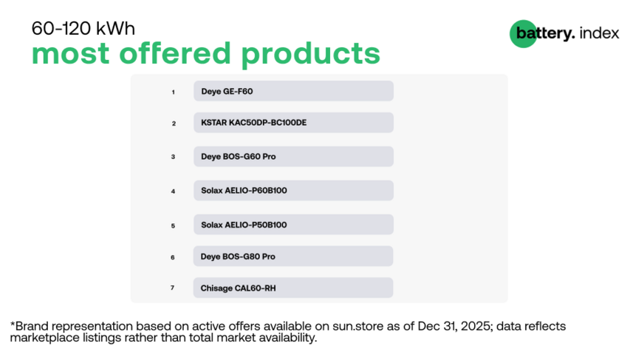Click rank number 3 in the list
This screenshot has height=363, width=644.
(173, 157)
